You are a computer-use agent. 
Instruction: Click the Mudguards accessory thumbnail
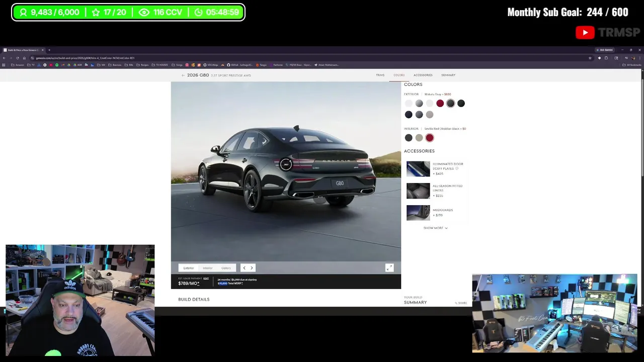pyautogui.click(x=418, y=213)
